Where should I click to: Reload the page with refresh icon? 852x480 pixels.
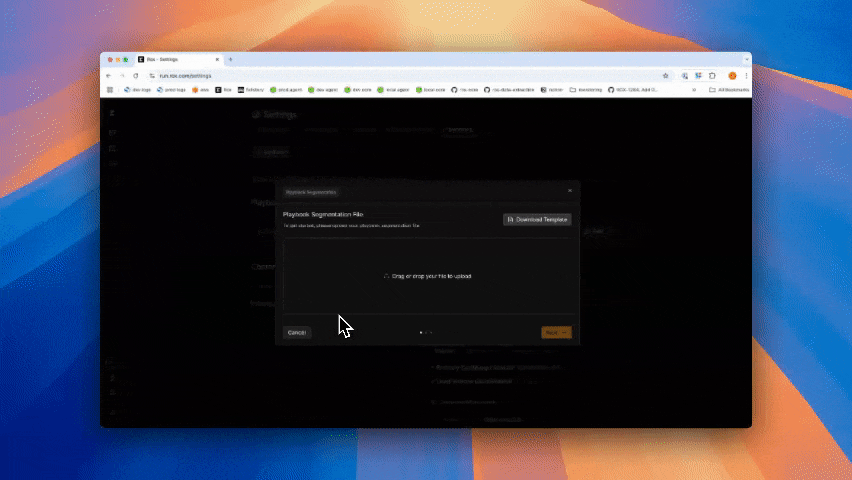coord(135,75)
